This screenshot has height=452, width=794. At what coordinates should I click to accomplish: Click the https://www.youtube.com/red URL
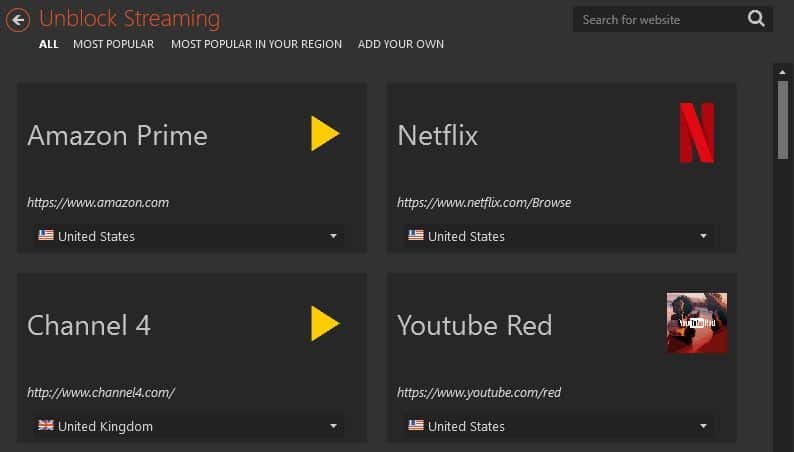click(479, 392)
